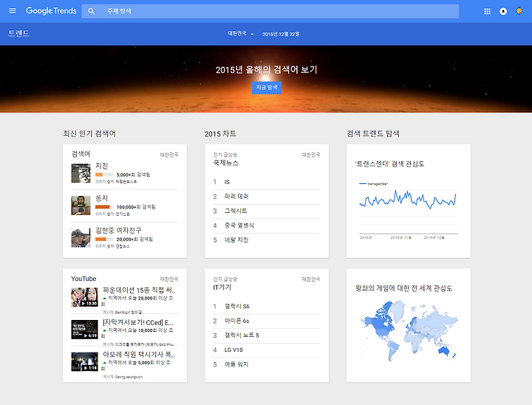
Task: Click the Google Trends logo
Action: 51,11
